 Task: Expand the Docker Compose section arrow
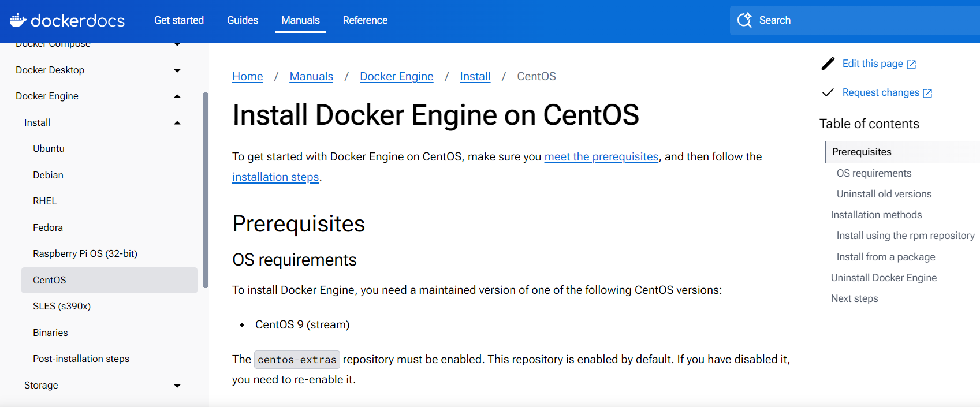point(177,44)
